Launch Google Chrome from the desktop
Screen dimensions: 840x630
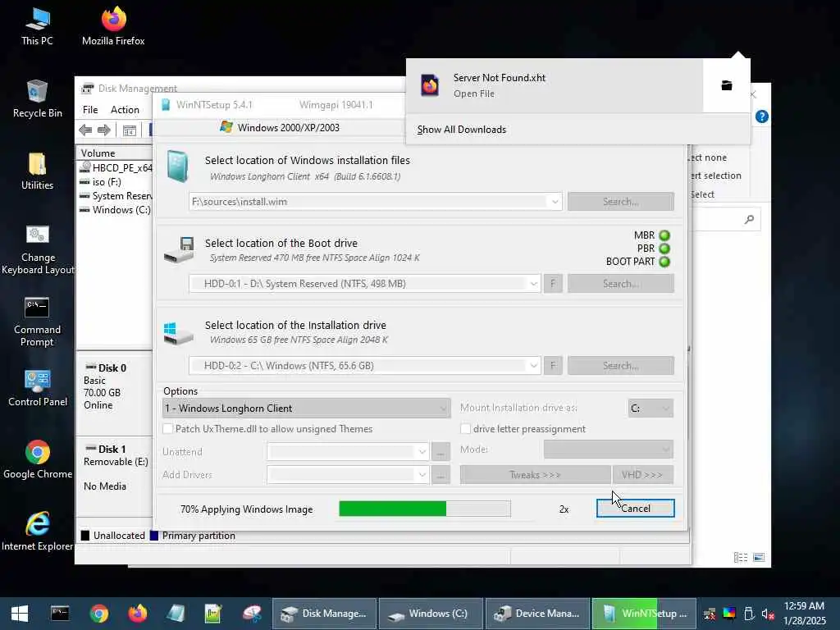pos(37,459)
